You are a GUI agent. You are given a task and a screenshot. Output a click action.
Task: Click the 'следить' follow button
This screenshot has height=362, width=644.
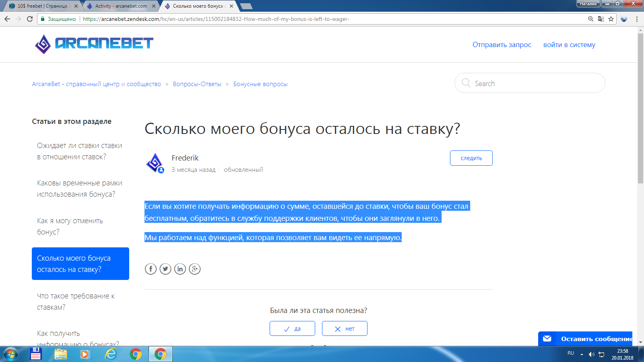(x=471, y=158)
